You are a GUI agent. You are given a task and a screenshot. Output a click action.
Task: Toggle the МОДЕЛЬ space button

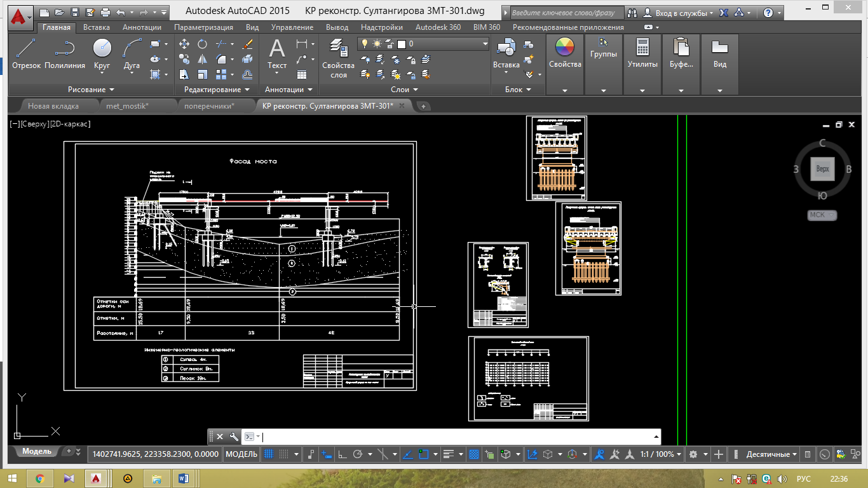[241, 454]
